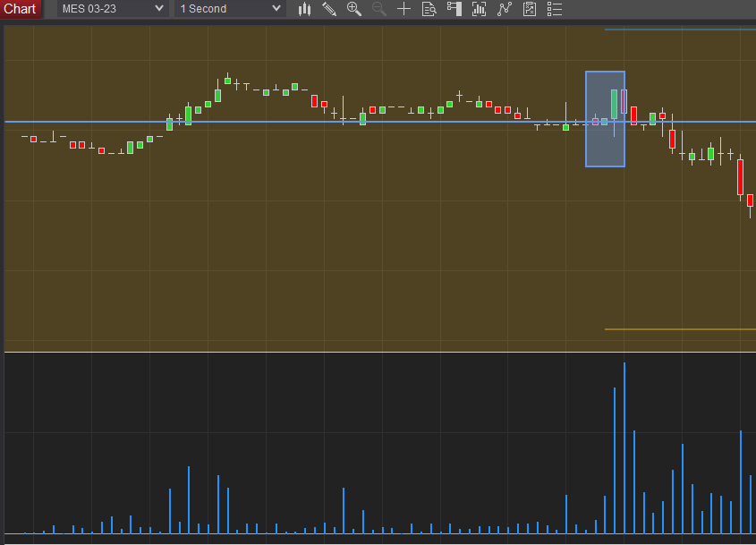Open the Drawing Tools pencil menu

[x=329, y=9]
